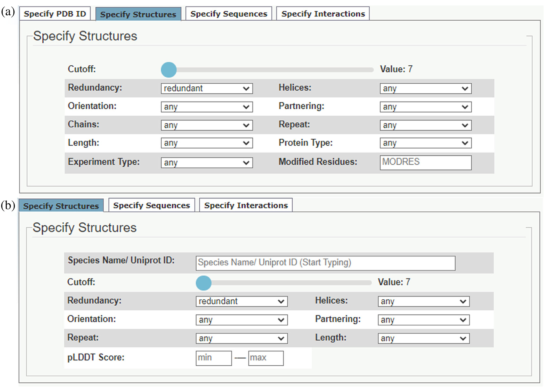549x392 pixels.
Task: Open Orientation dropdown in panel (b)
Action: tap(242, 320)
